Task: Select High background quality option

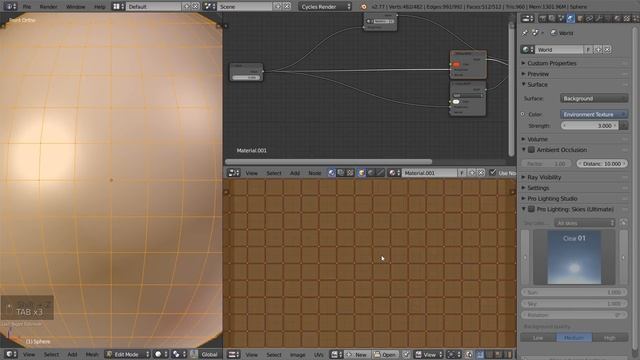Action: click(x=610, y=338)
